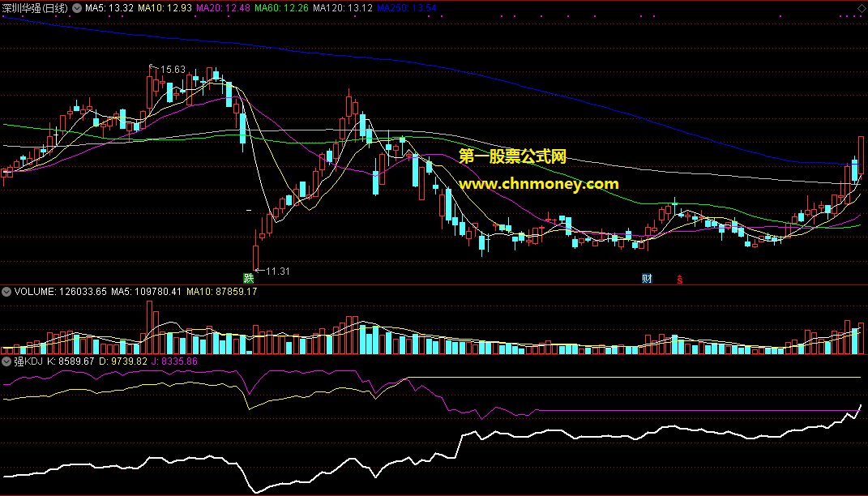Click the green 跌 marker icon
868x496 pixels.
coord(249,279)
